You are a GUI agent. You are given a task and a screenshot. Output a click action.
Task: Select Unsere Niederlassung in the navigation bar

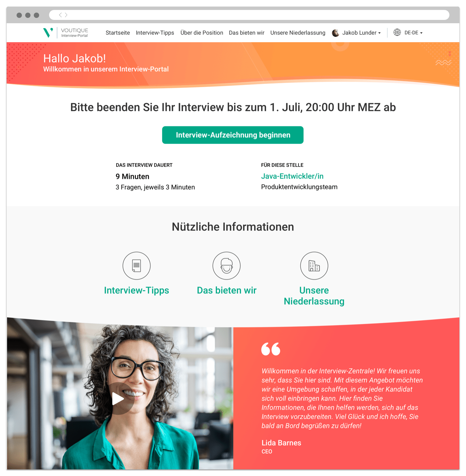298,33
